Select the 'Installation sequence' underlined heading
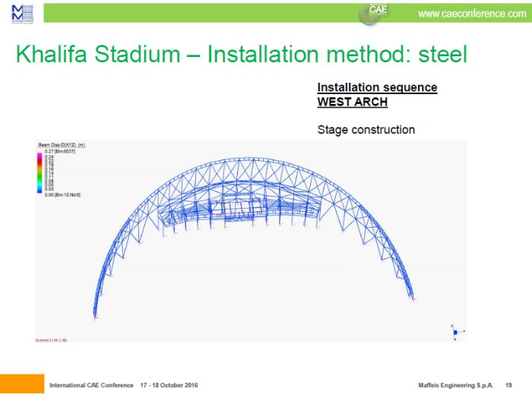This screenshot has height=398, width=532. [377, 87]
